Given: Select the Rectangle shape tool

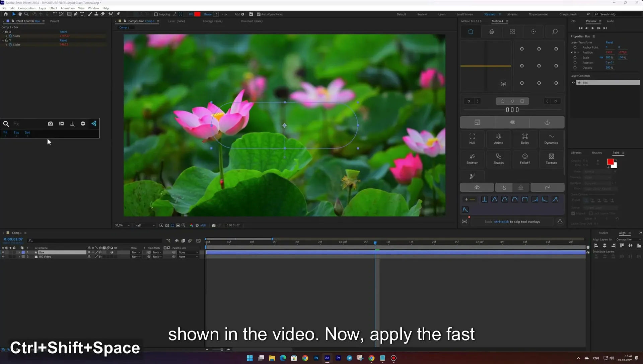Looking at the screenshot, I should pyautogui.click(x=69, y=14).
